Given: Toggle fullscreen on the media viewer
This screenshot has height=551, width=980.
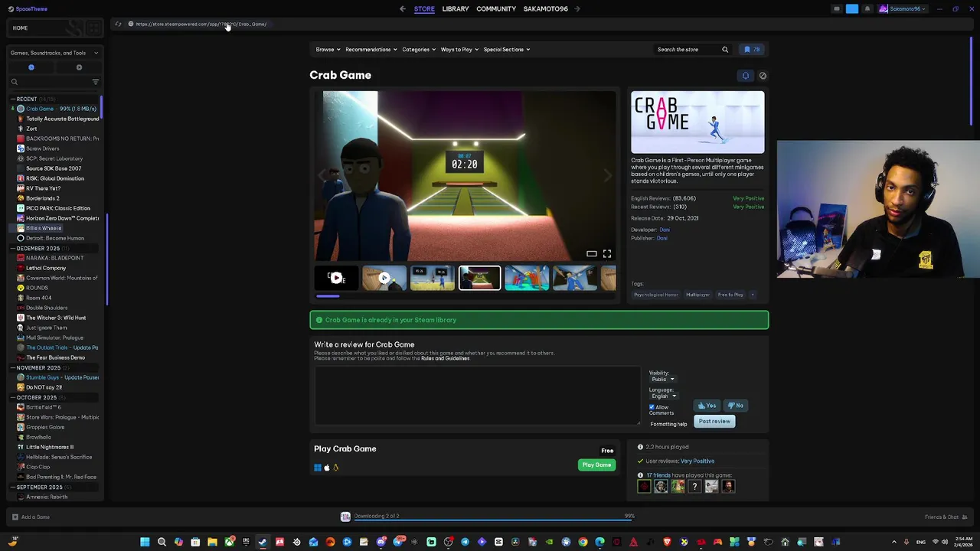Looking at the screenshot, I should point(607,254).
